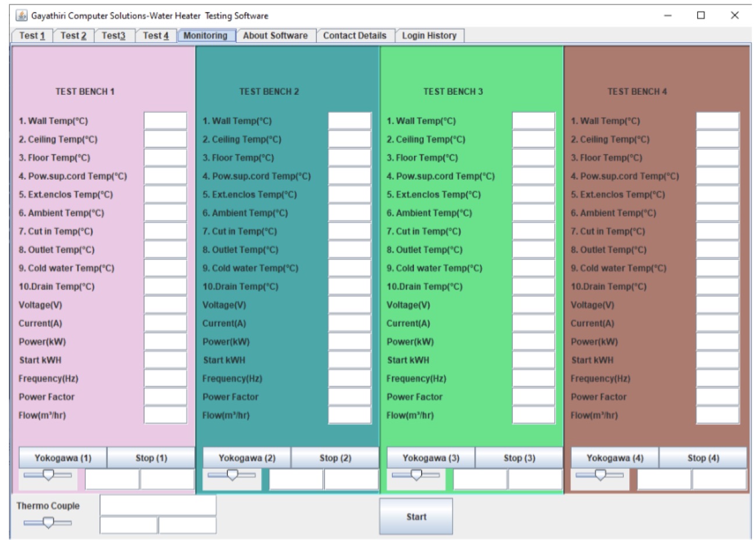756x544 pixels.
Task: Click the Thermo Couple slider
Action: (x=48, y=523)
